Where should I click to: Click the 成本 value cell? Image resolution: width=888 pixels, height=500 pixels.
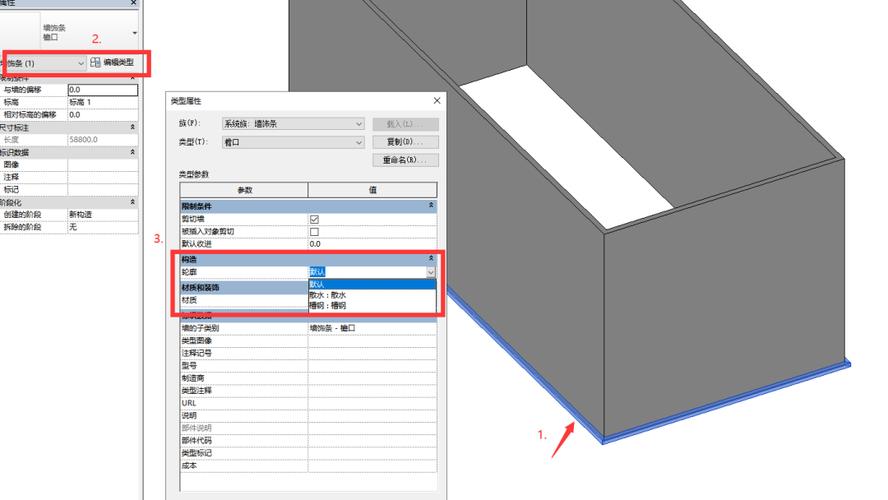pyautogui.click(x=372, y=465)
